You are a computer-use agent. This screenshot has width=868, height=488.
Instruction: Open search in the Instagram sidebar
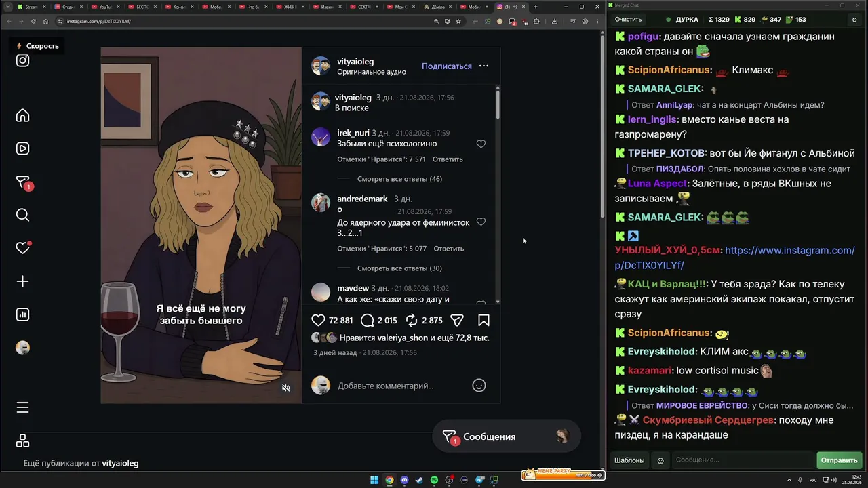[x=22, y=215]
